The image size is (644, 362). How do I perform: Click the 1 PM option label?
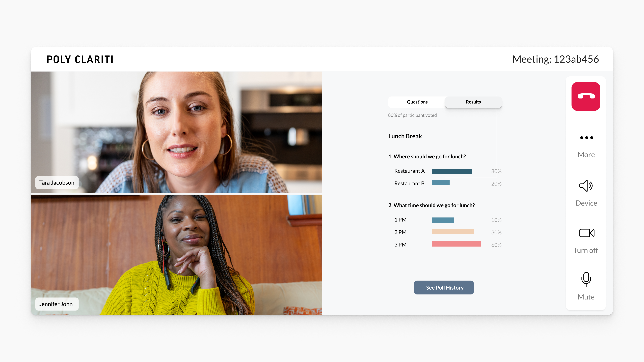click(x=400, y=220)
